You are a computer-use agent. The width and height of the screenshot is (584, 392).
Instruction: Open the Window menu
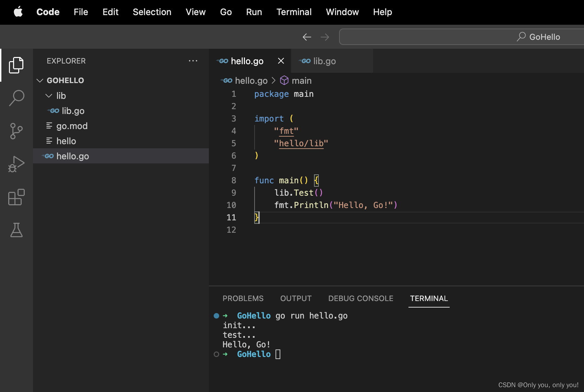[342, 12]
